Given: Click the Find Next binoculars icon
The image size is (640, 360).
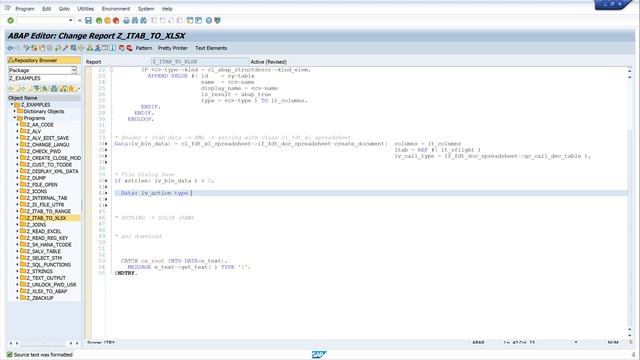Looking at the screenshot, I should point(143,20).
